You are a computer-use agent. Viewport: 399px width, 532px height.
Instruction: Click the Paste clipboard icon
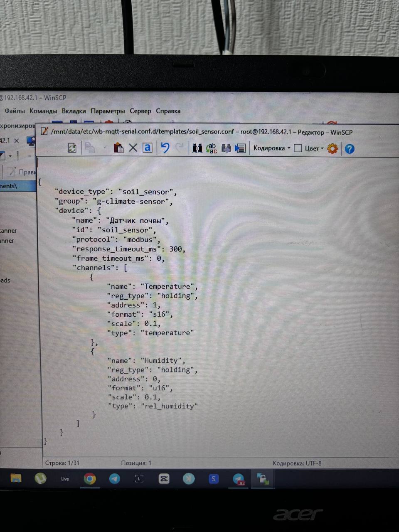(x=118, y=148)
